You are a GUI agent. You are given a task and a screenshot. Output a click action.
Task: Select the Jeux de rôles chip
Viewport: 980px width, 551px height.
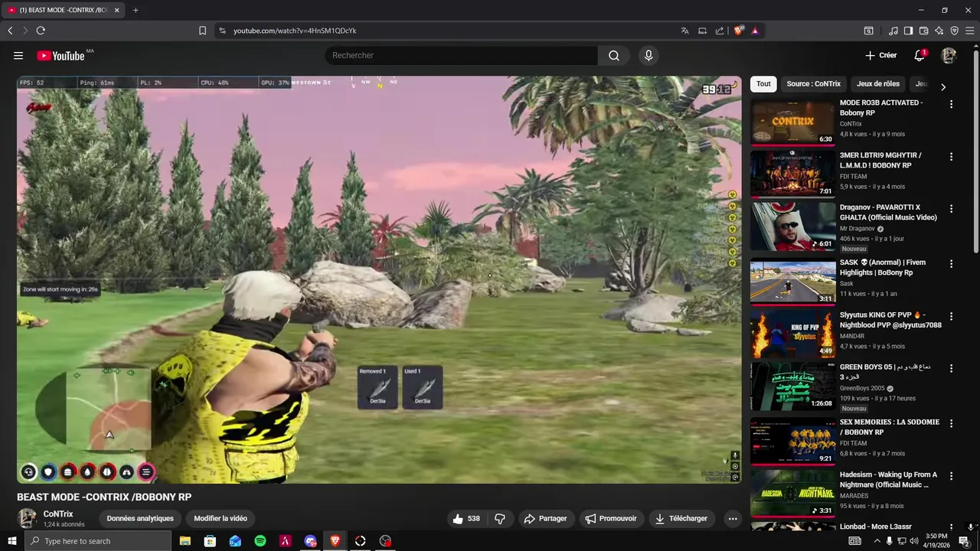pyautogui.click(x=878, y=84)
